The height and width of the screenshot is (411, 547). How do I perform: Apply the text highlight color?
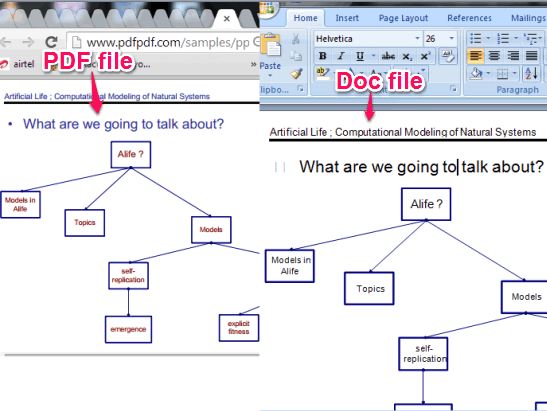(322, 73)
